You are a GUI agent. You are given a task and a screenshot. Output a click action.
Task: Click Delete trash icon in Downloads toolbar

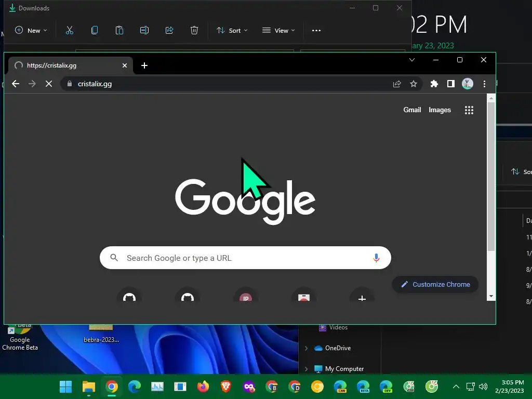point(194,31)
